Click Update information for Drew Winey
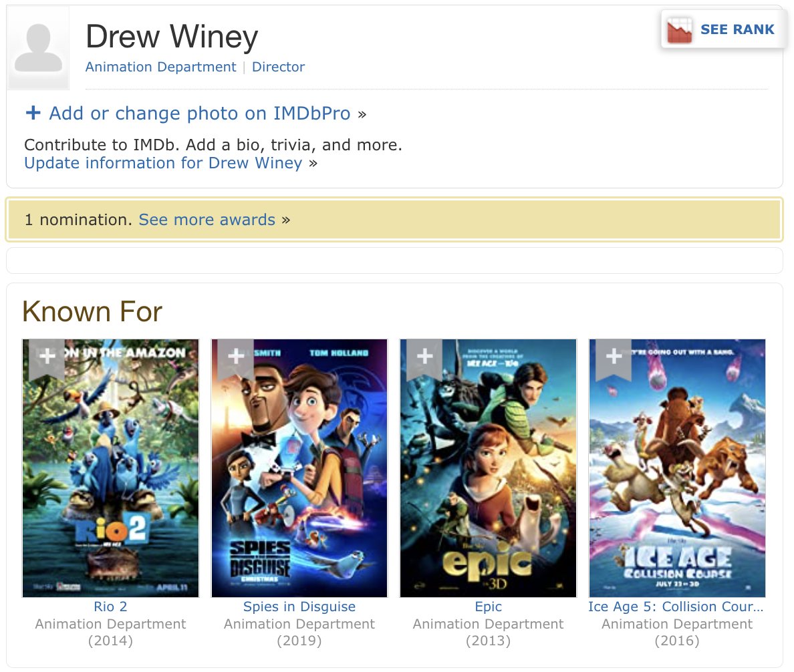794x672 pixels. pos(163,163)
